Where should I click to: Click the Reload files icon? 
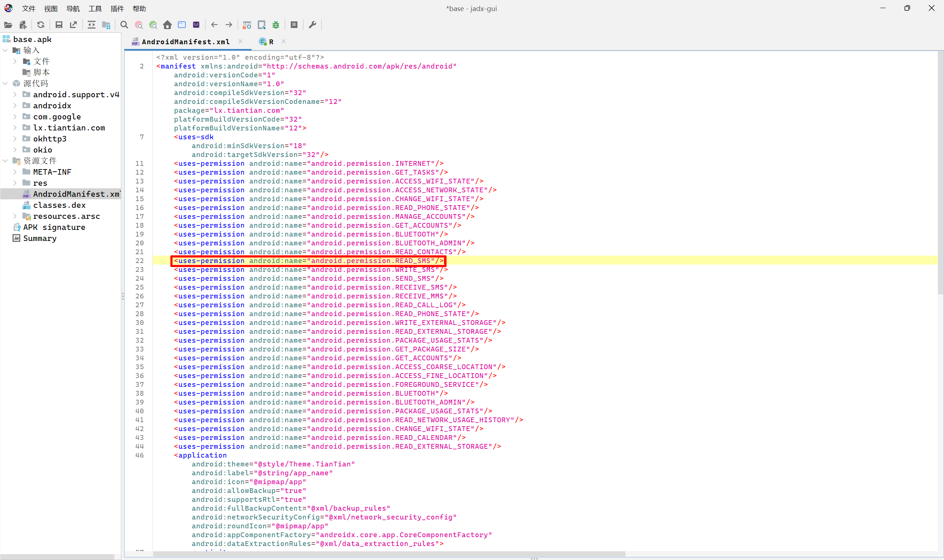point(41,25)
